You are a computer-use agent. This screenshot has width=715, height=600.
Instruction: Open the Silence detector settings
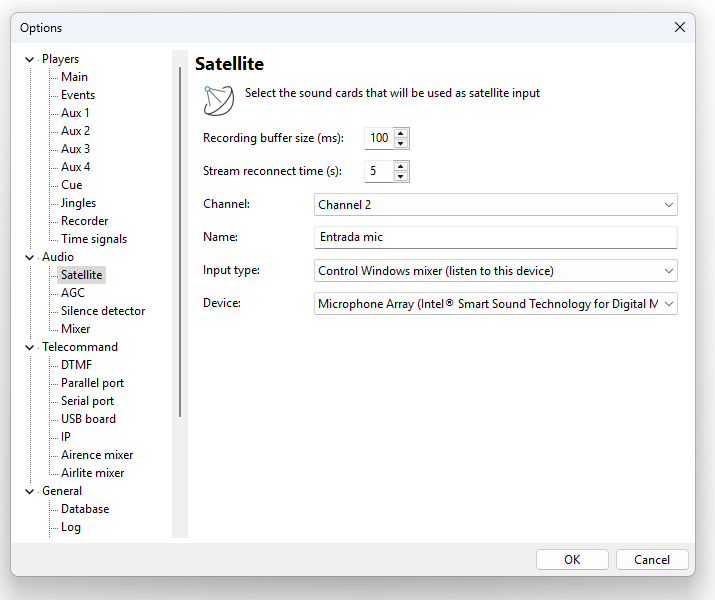pyautogui.click(x=102, y=311)
